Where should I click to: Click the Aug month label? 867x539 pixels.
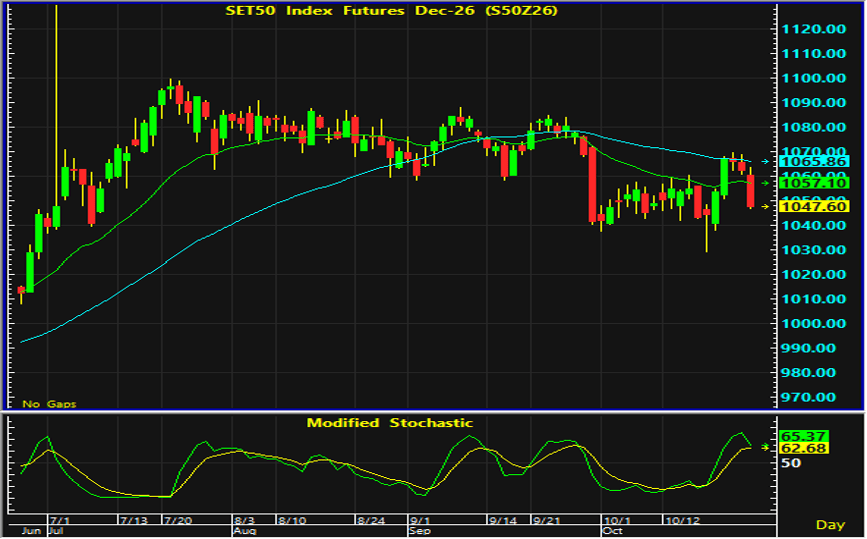tap(244, 531)
